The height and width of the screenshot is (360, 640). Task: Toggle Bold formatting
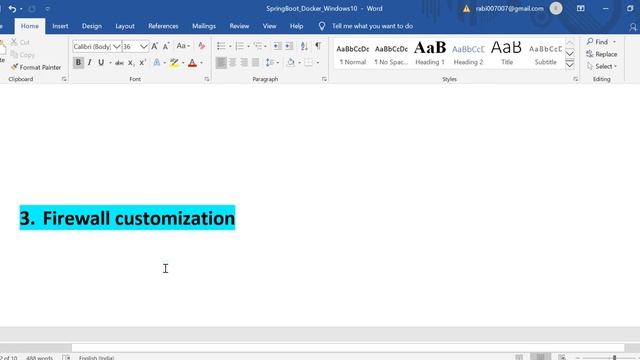[78, 62]
